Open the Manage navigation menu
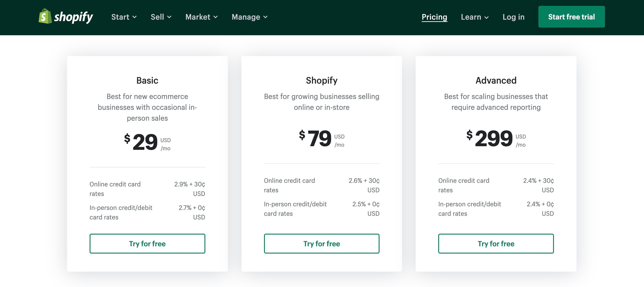The height and width of the screenshot is (287, 644). click(250, 17)
